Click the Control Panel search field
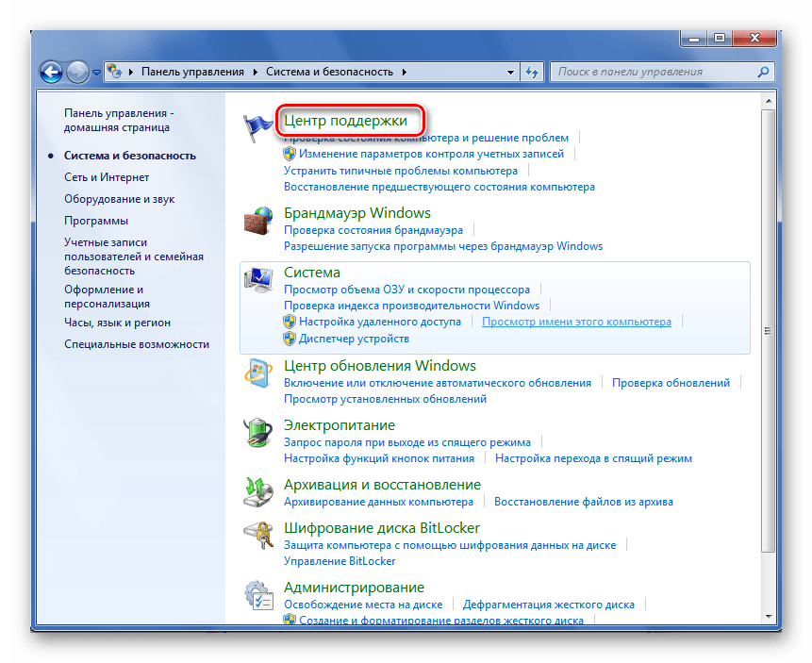The width and height of the screenshot is (812, 663). pos(651,72)
